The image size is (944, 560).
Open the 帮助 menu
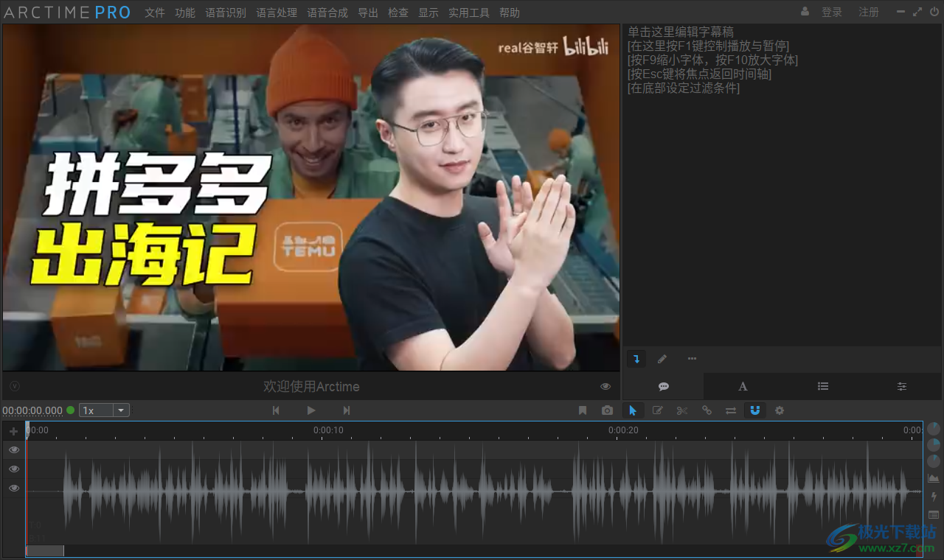click(x=510, y=13)
